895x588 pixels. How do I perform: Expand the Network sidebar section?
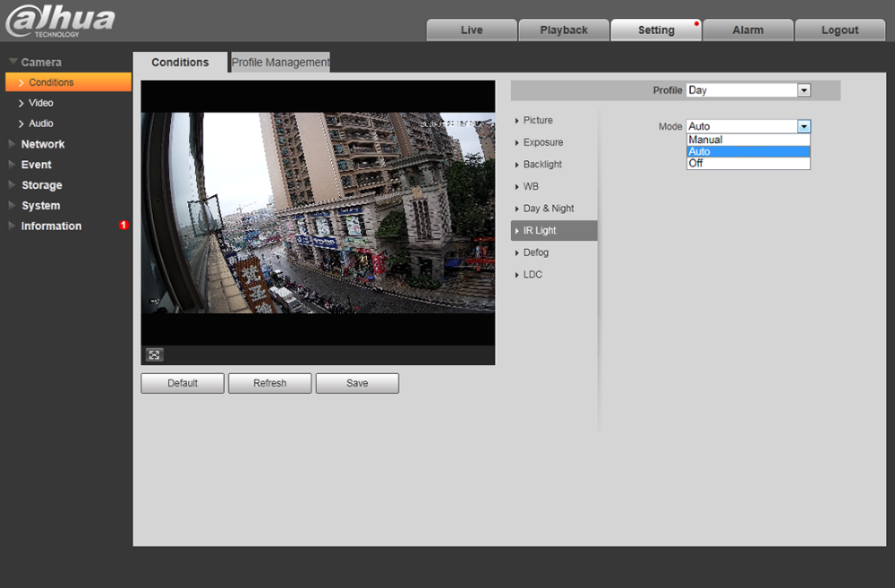[43, 144]
